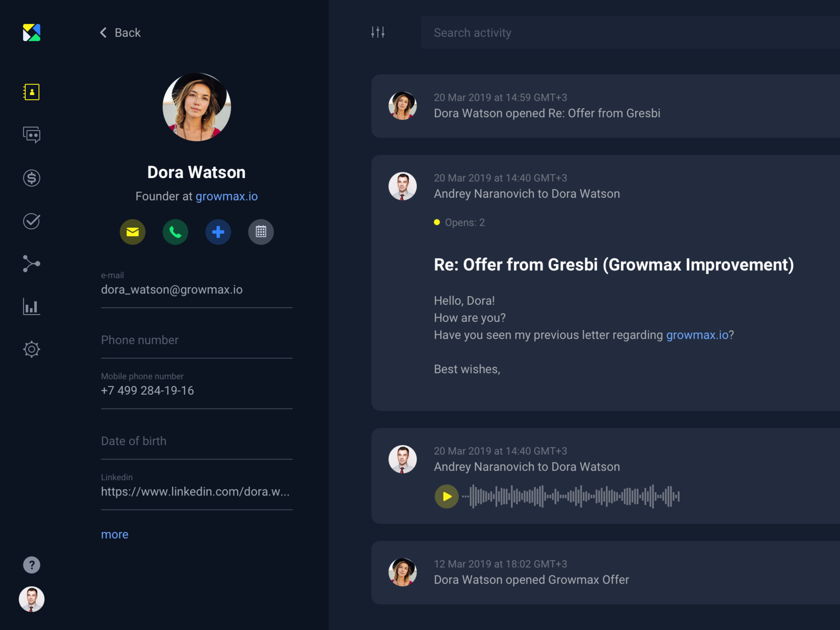840x630 pixels.
Task: Open Settings via the gear icon
Action: tap(31, 349)
